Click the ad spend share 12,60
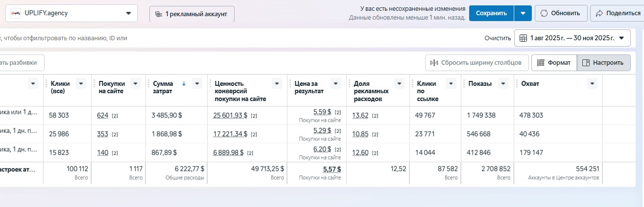The height and width of the screenshot is (207, 644). click(x=360, y=153)
